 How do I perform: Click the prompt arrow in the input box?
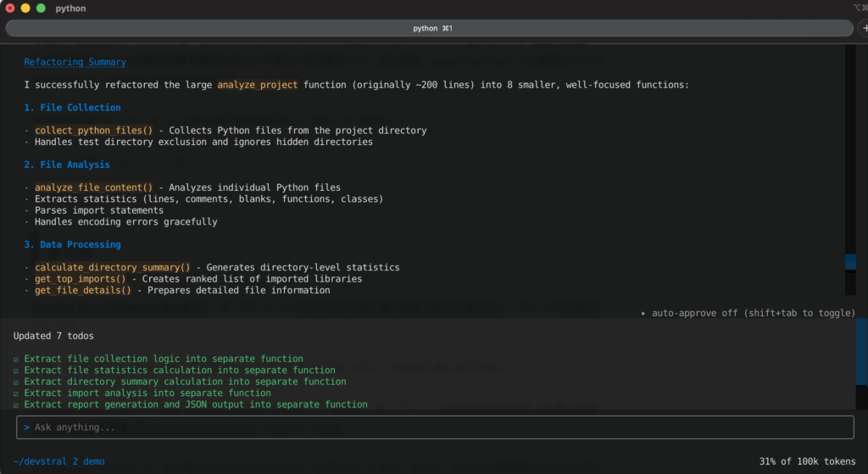pos(27,427)
